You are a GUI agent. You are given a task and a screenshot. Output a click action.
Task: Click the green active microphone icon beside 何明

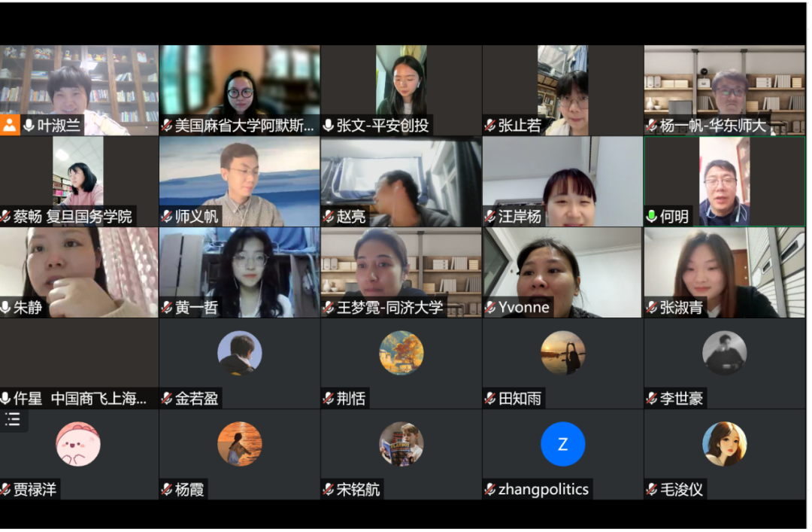click(652, 216)
